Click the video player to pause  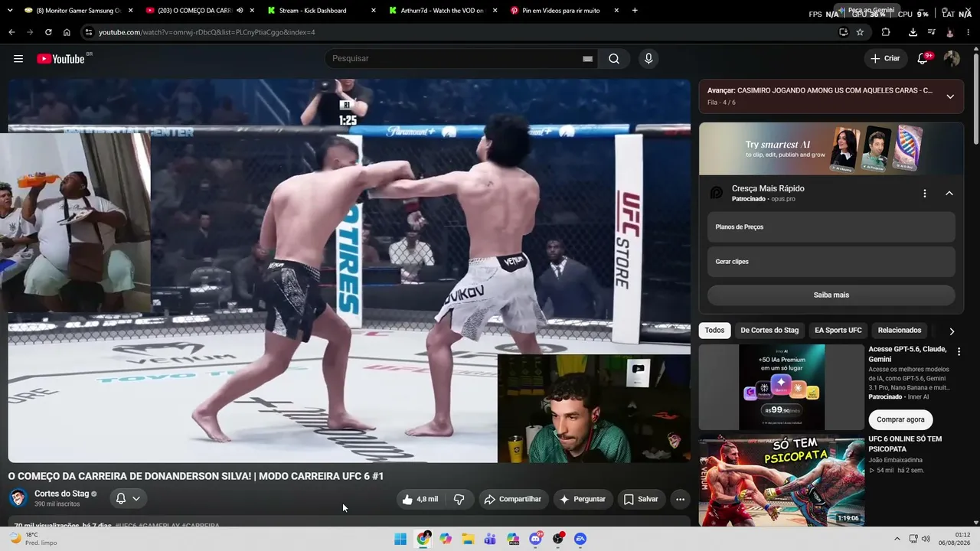click(349, 271)
